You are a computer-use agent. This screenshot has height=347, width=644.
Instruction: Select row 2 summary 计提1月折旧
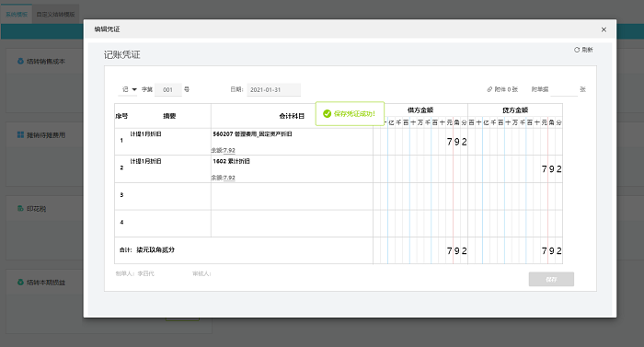[x=145, y=161]
